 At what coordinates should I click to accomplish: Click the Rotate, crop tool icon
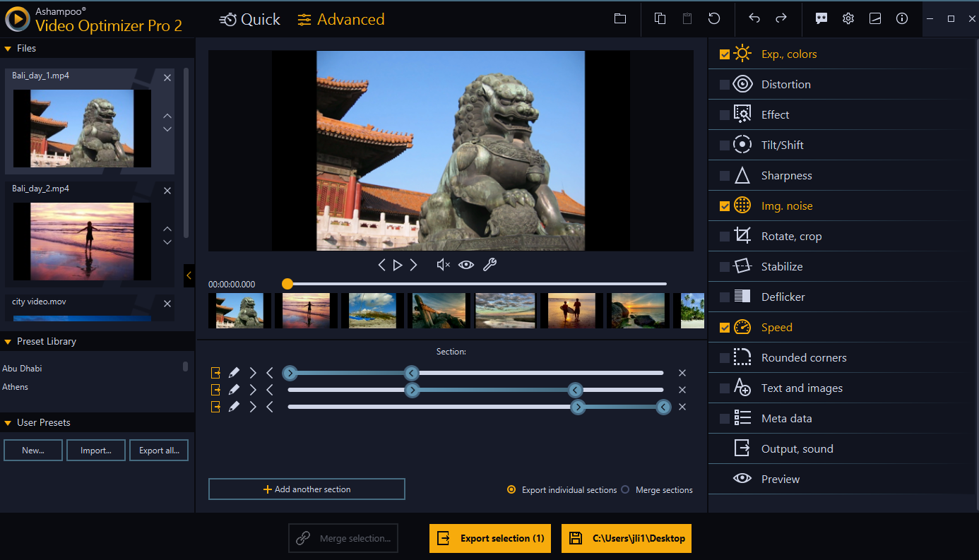742,236
